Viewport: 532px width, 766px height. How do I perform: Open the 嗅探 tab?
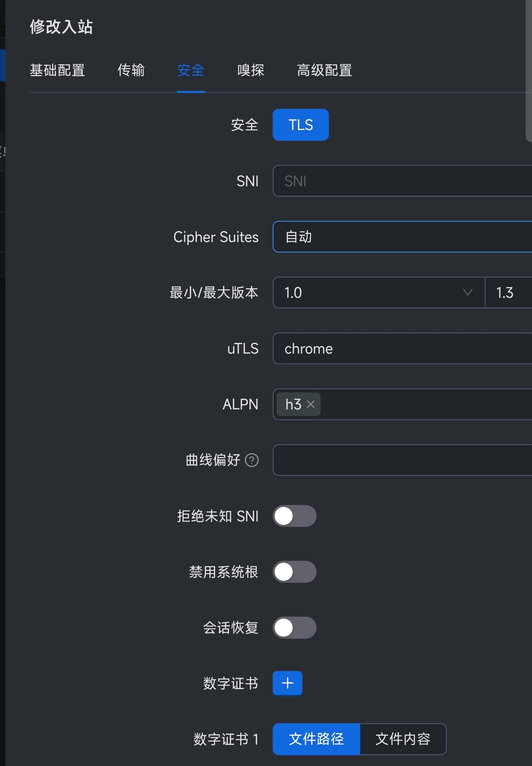251,70
